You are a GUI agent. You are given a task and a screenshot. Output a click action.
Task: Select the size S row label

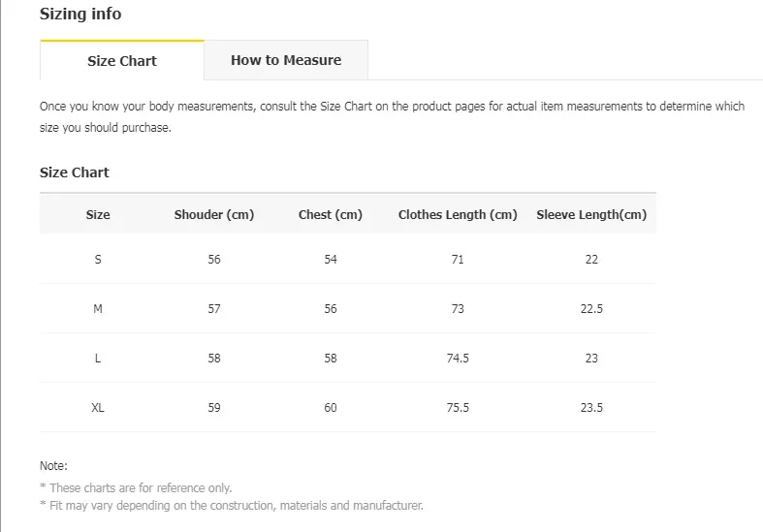coord(98,260)
